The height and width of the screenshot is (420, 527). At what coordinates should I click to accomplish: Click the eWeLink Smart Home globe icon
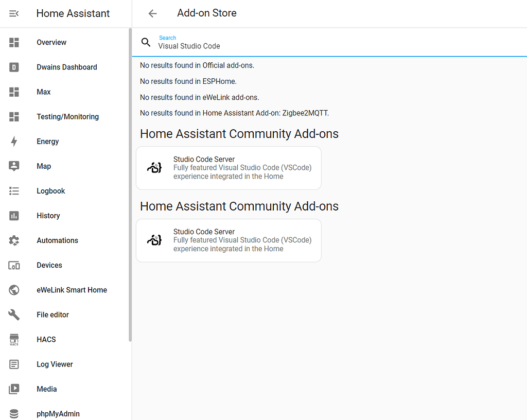(x=14, y=290)
